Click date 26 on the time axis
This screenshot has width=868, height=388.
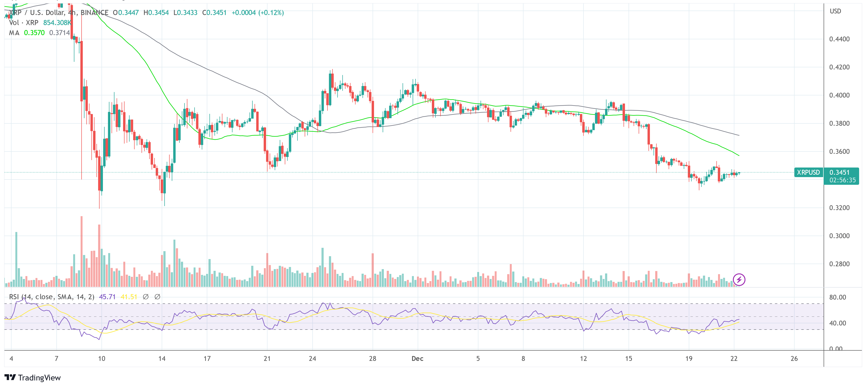[x=794, y=358]
